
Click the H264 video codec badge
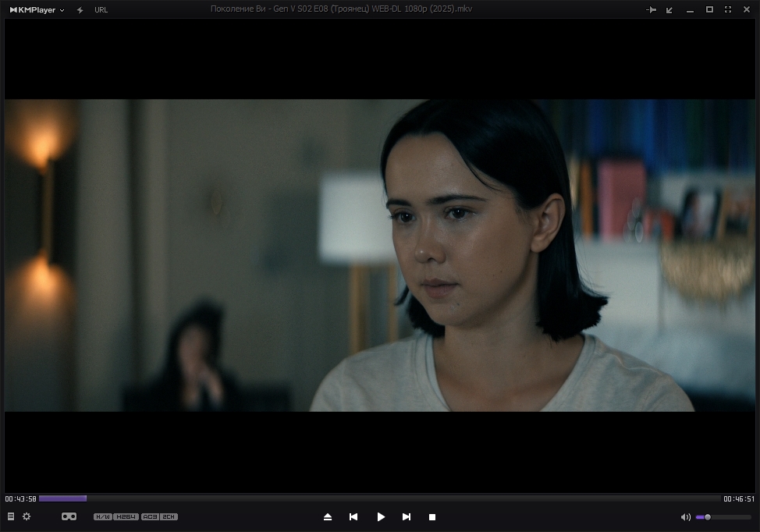(x=126, y=516)
